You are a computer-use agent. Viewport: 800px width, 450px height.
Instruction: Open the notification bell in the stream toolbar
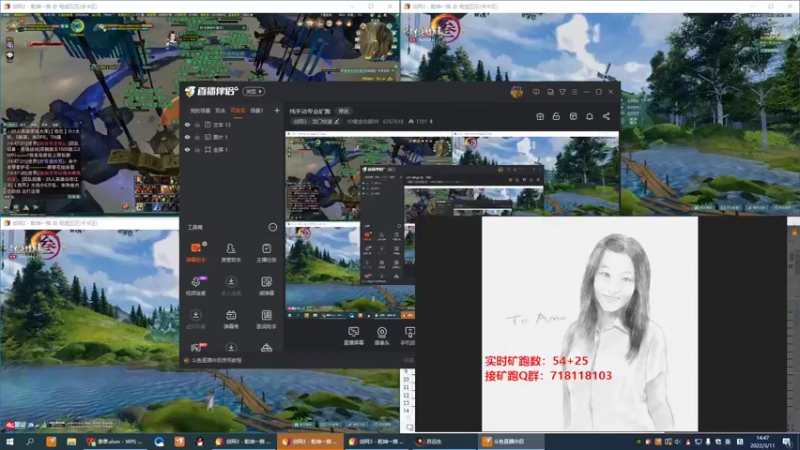(x=589, y=116)
